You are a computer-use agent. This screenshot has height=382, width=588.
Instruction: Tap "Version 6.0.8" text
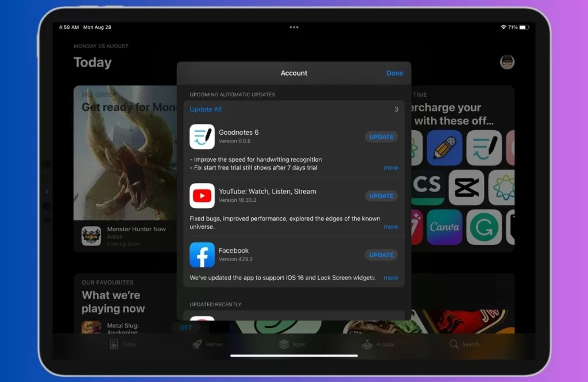pyautogui.click(x=235, y=141)
